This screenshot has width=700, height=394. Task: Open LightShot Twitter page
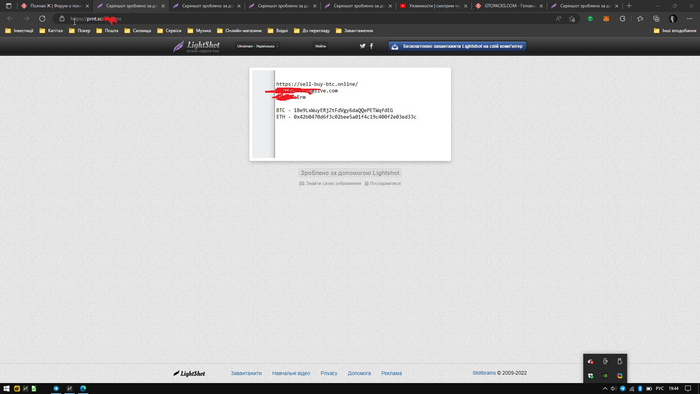point(362,46)
